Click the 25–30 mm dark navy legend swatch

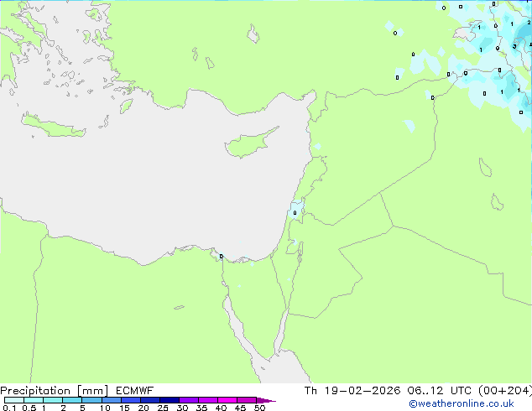point(170,400)
